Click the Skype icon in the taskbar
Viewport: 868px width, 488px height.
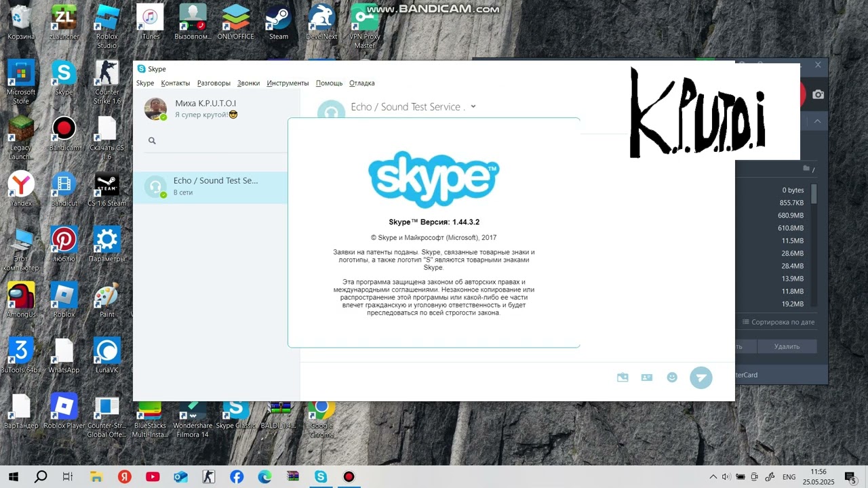click(320, 476)
